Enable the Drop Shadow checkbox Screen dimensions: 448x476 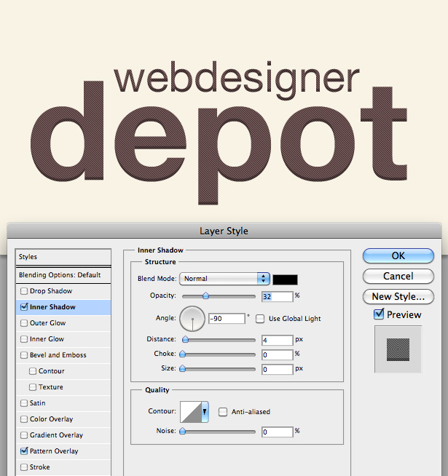coord(24,291)
